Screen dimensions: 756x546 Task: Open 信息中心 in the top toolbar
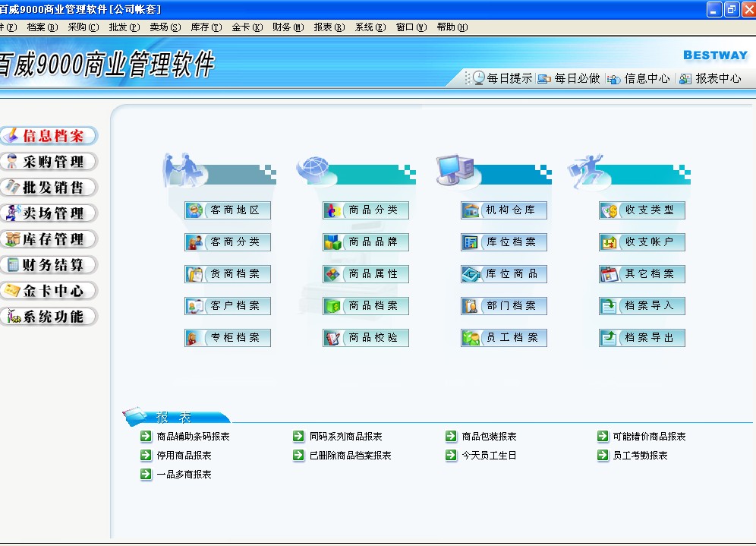click(x=639, y=78)
